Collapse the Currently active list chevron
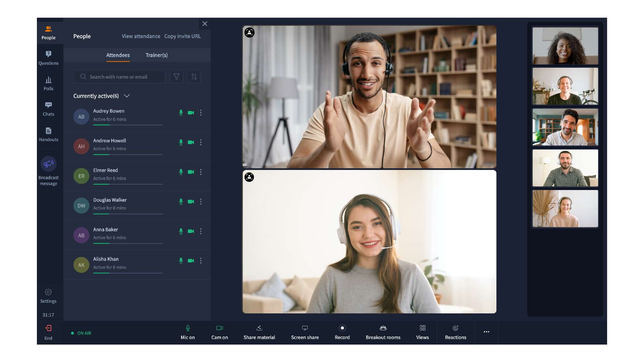The image size is (644, 362). point(127,96)
